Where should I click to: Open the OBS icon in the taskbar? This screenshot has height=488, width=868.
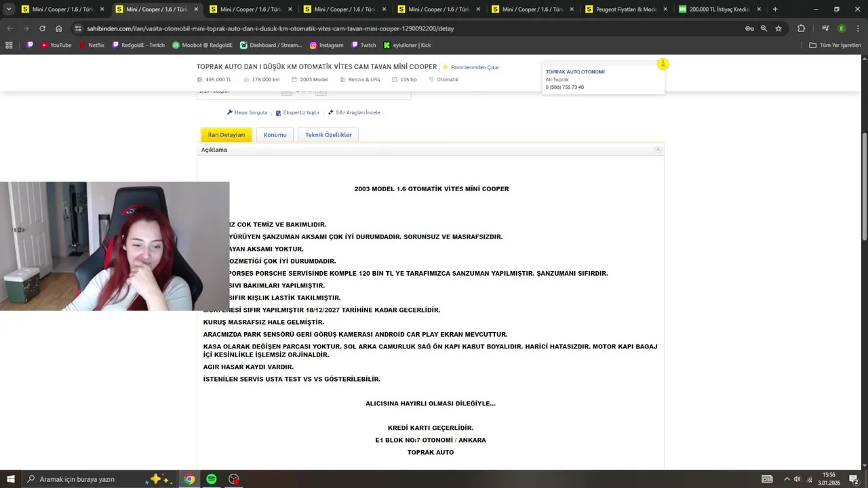point(234,479)
